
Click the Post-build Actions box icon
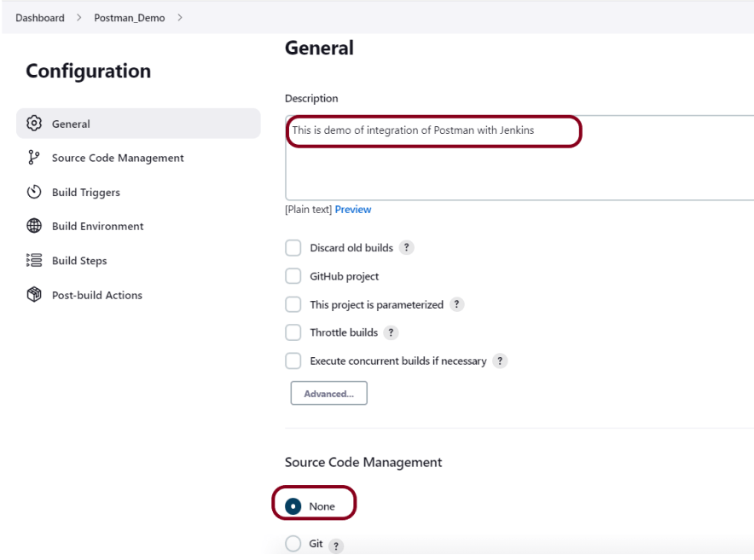pyautogui.click(x=34, y=295)
